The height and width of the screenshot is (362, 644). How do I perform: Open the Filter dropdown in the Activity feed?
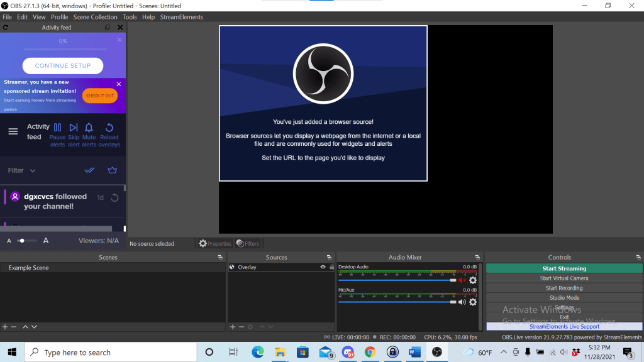21,170
